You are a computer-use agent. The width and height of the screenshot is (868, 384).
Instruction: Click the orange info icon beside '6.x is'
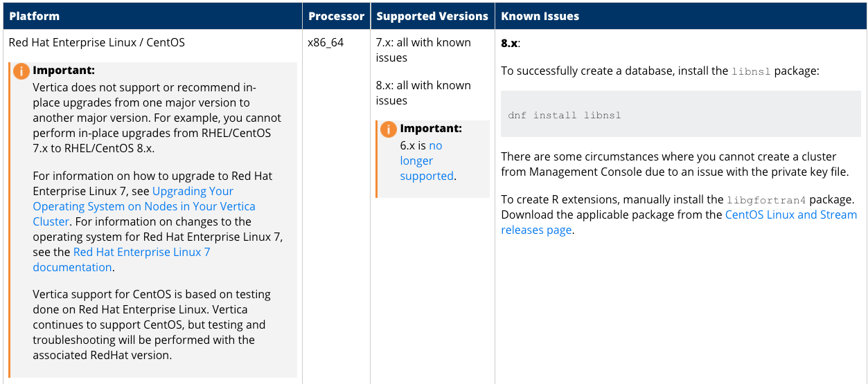pos(389,129)
